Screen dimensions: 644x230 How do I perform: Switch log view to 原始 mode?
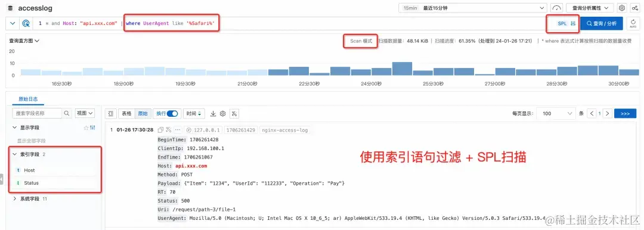pos(143,113)
